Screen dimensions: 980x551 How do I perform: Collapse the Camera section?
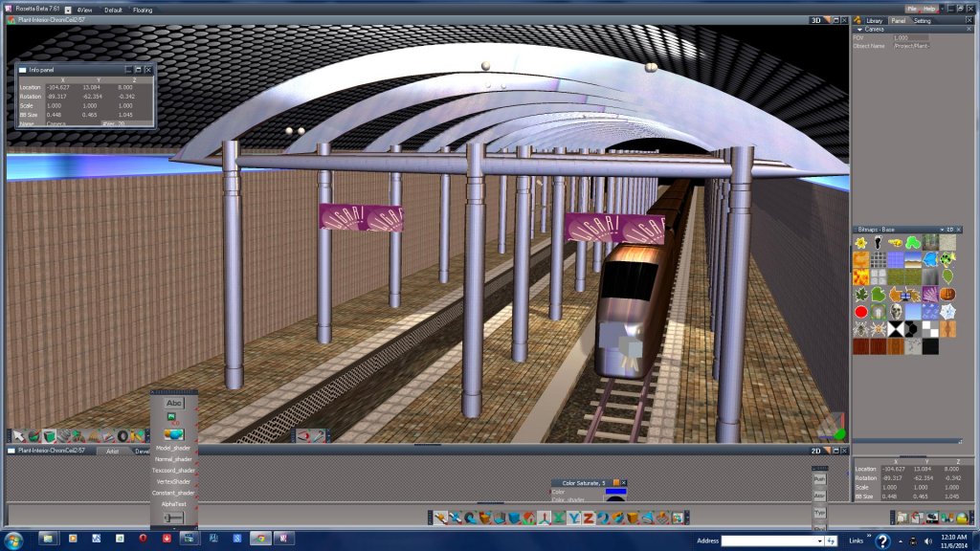[859, 30]
